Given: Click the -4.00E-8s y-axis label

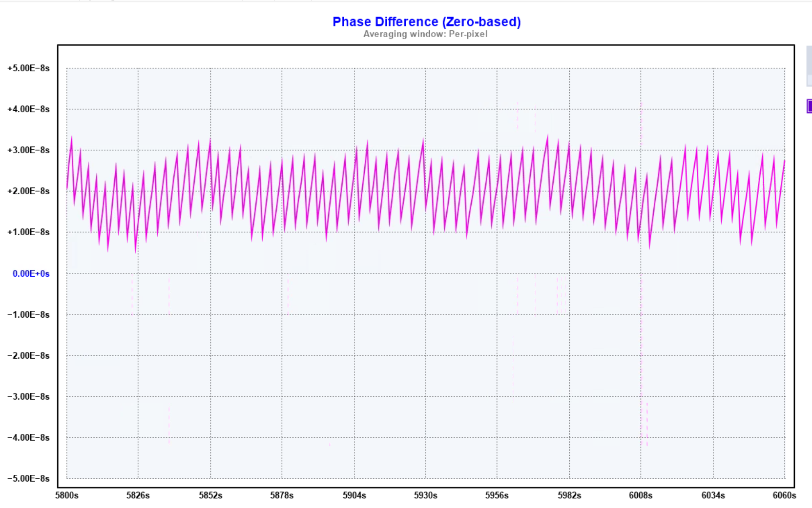Looking at the screenshot, I should pyautogui.click(x=28, y=438).
